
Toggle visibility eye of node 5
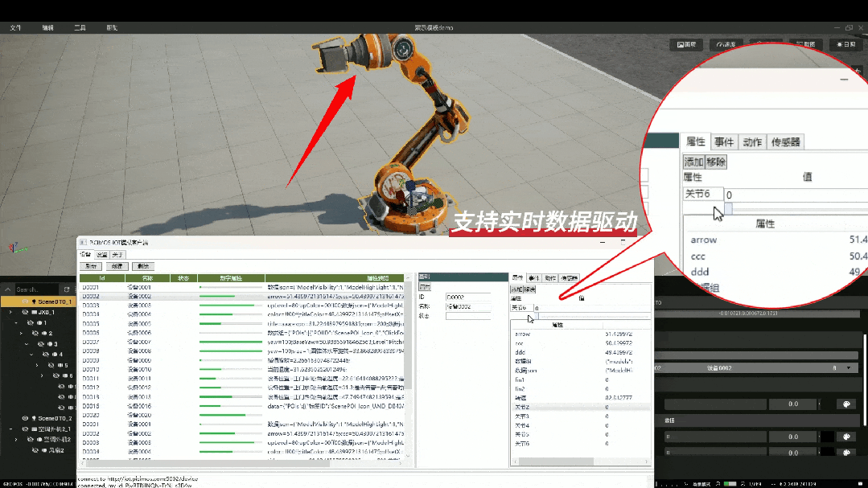pyautogui.click(x=51, y=365)
